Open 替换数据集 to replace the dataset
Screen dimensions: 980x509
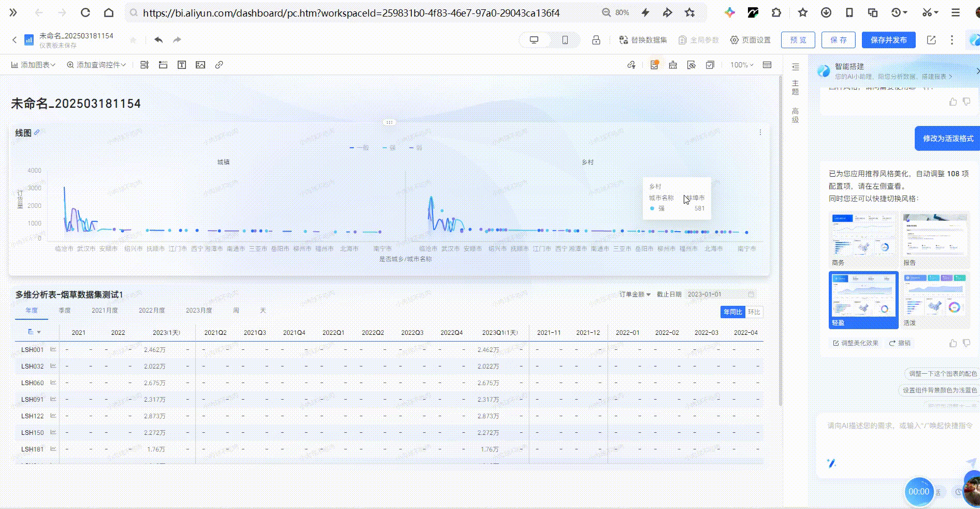643,40
